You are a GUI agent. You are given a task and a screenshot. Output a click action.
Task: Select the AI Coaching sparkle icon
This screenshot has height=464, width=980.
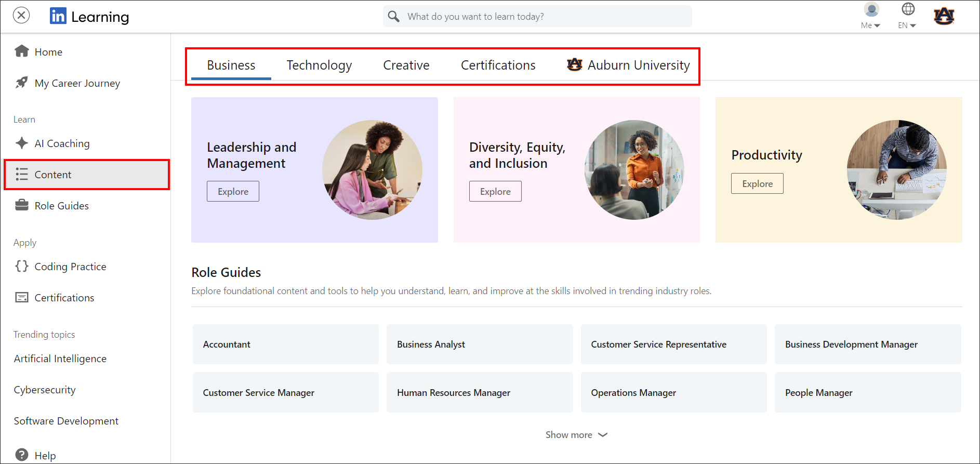pyautogui.click(x=22, y=143)
